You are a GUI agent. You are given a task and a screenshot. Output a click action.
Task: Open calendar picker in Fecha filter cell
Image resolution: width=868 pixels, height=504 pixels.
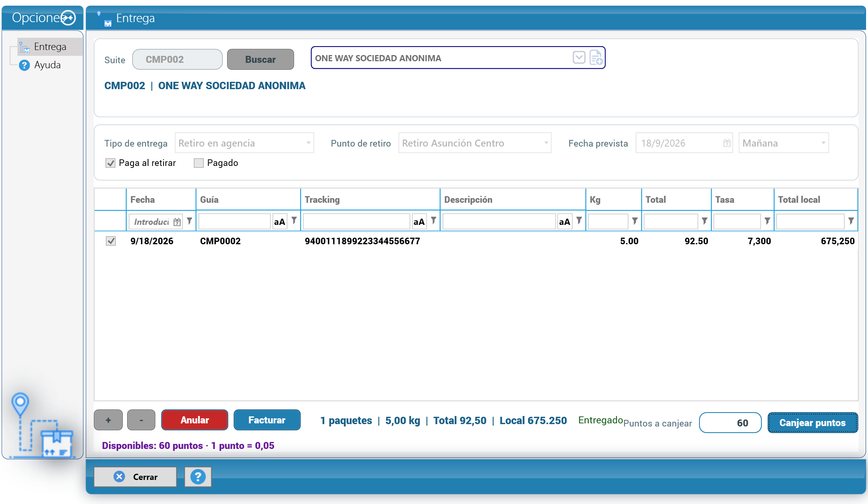tap(177, 222)
